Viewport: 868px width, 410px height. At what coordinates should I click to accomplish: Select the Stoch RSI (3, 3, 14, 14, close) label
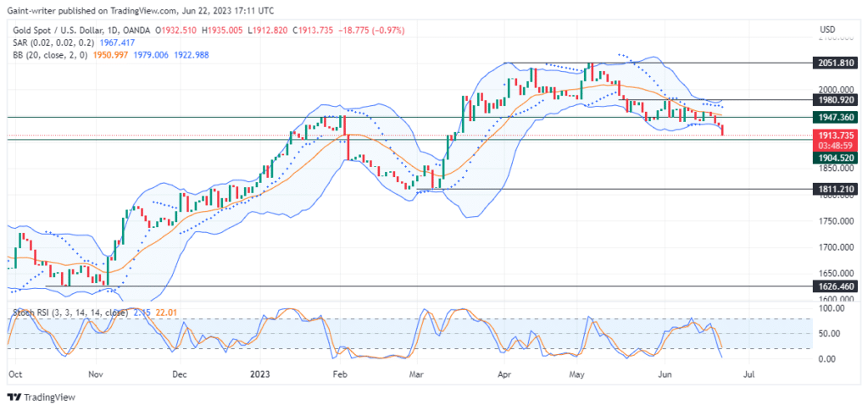pyautogui.click(x=70, y=313)
